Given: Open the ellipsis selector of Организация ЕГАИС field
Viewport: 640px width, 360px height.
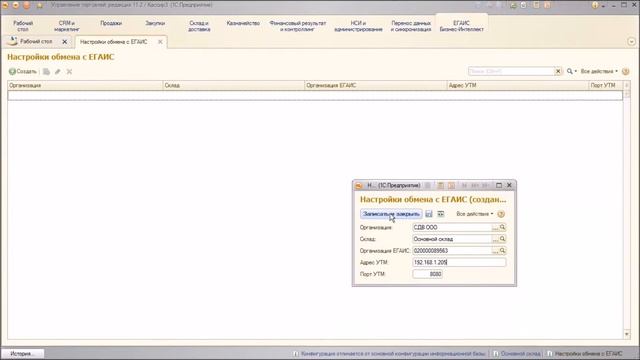Looking at the screenshot, I should coord(496,251).
